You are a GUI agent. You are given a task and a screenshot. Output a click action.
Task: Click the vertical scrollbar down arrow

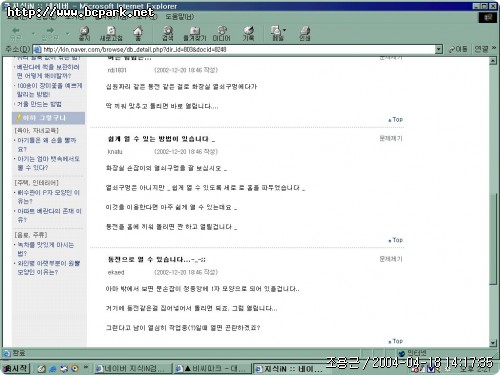493,343
